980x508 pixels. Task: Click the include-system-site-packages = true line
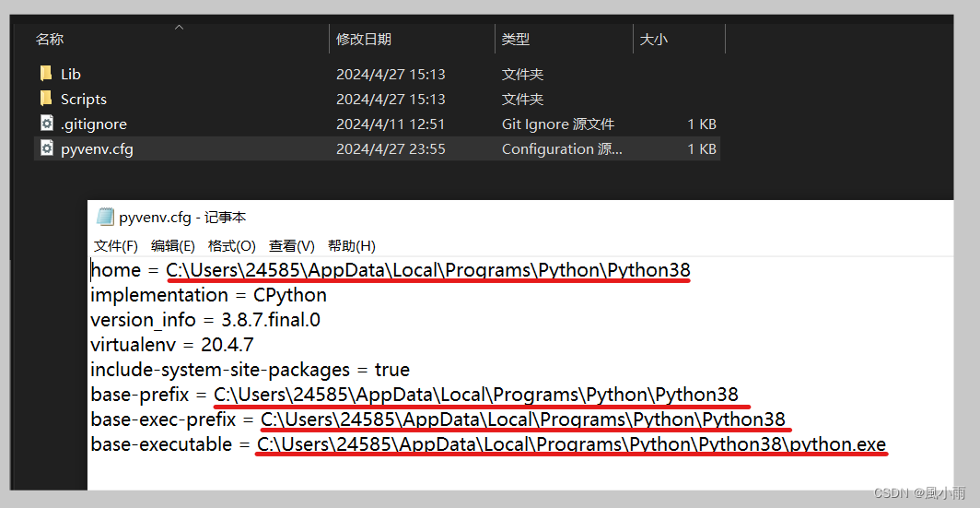(x=250, y=370)
